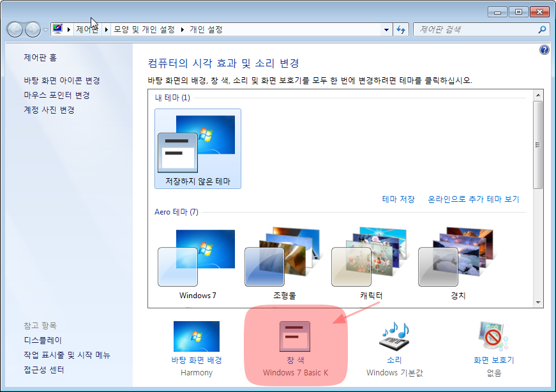Click 테마 저장 link
556x392 pixels.
click(398, 199)
